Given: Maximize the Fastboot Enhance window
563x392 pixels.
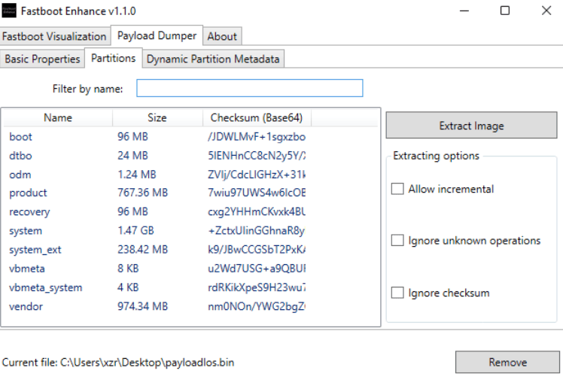Looking at the screenshot, I should (x=505, y=11).
